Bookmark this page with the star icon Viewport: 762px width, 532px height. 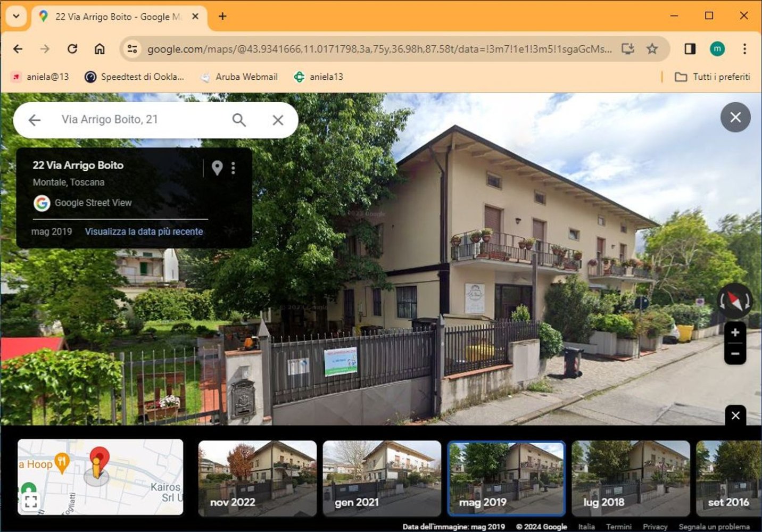point(651,48)
